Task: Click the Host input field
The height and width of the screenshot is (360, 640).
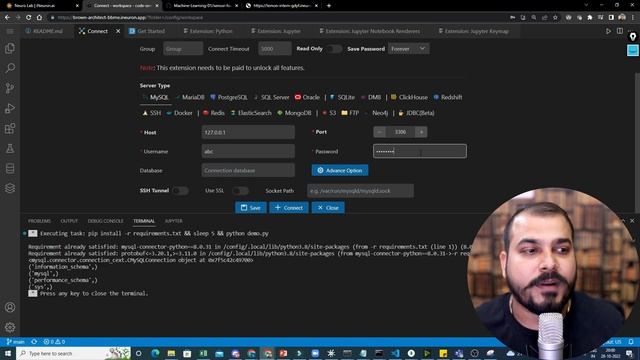Action: [248, 132]
